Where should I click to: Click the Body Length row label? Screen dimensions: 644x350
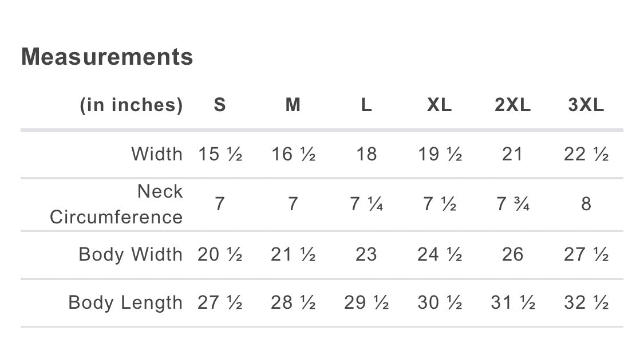tap(125, 302)
